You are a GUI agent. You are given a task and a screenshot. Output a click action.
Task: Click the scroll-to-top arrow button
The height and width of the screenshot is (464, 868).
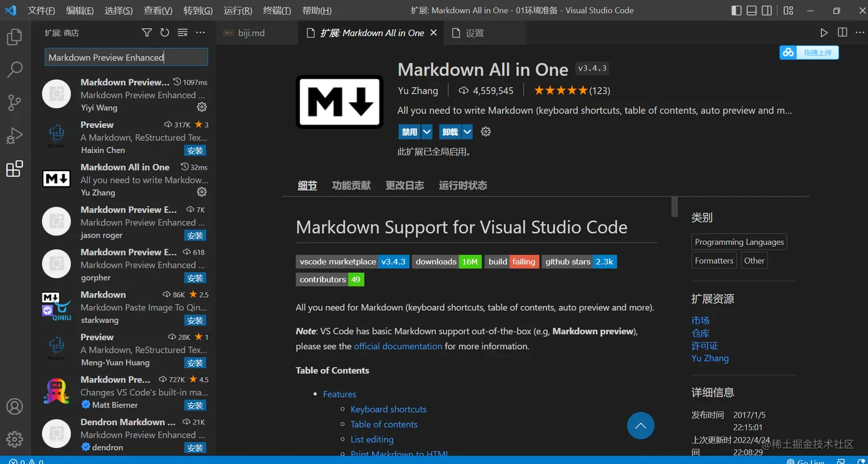641,426
